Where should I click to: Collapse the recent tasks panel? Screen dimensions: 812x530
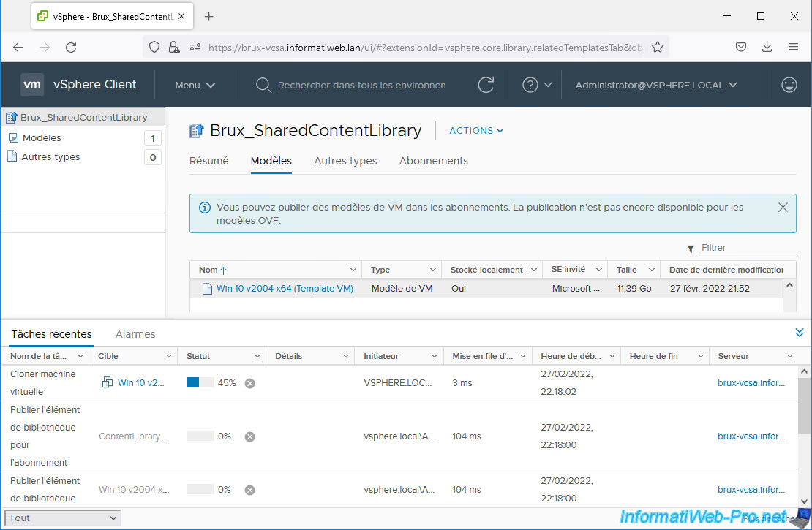[x=799, y=333]
